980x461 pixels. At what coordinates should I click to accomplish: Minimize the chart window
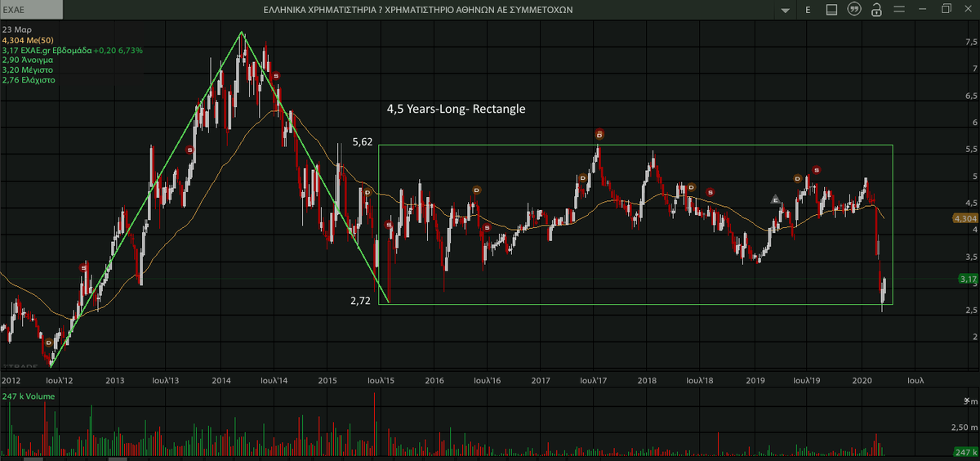tap(921, 10)
